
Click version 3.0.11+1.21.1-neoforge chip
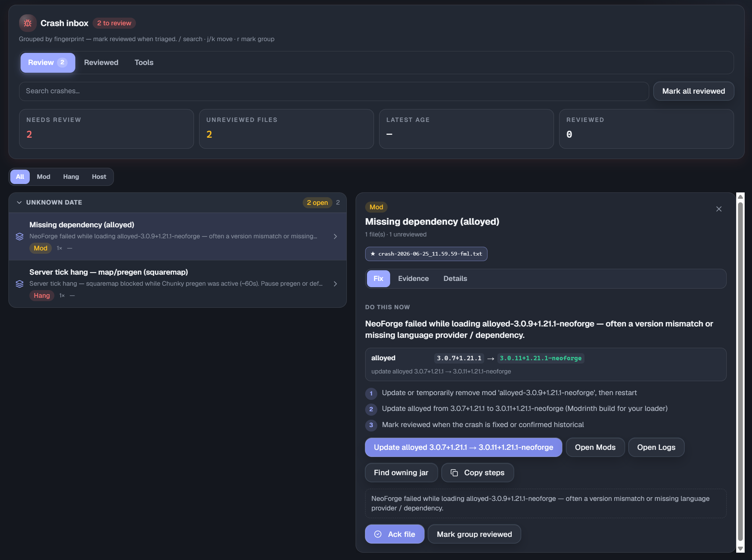[x=541, y=358]
